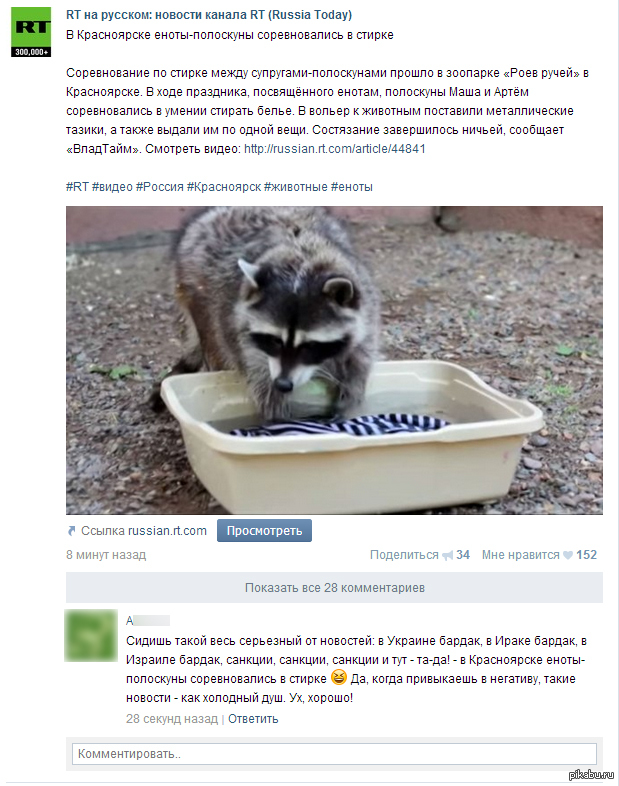Open the russian.rt.com/article/44841 link
The height and width of the screenshot is (786, 619).
335,149
